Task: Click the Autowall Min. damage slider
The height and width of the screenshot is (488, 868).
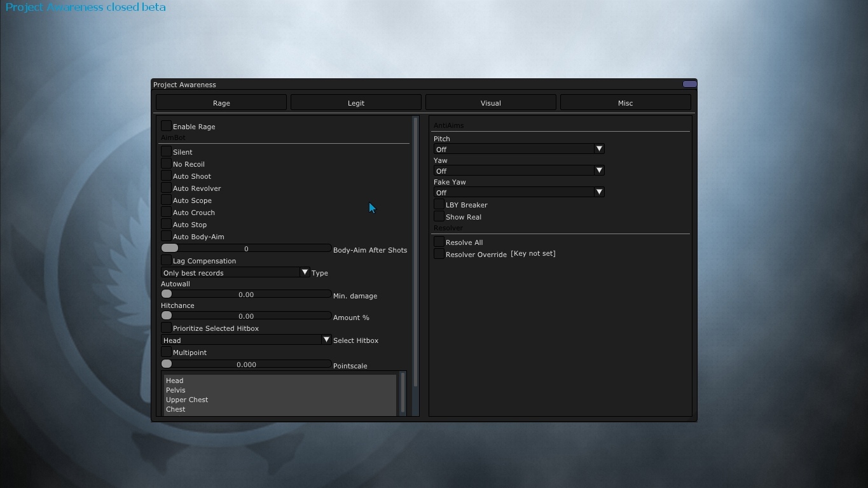Action: click(x=246, y=295)
